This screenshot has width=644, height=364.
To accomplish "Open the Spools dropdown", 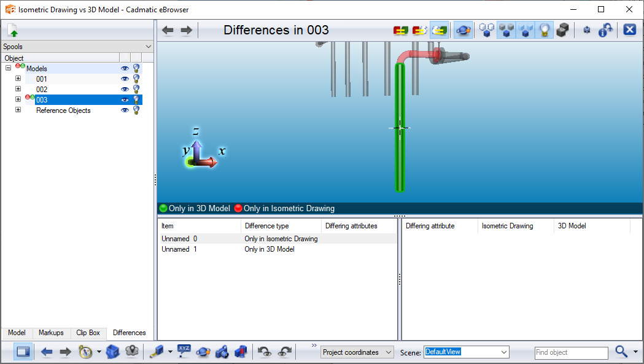I will [x=77, y=47].
